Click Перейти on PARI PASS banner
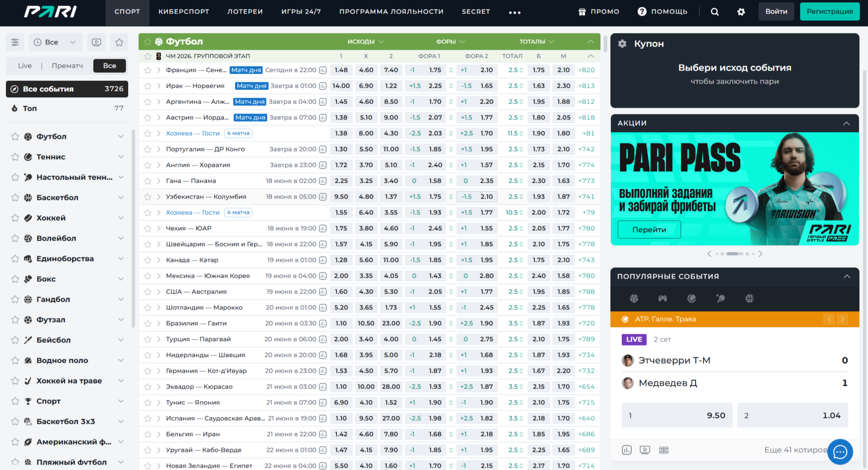This screenshot has height=470, width=868. (x=649, y=230)
